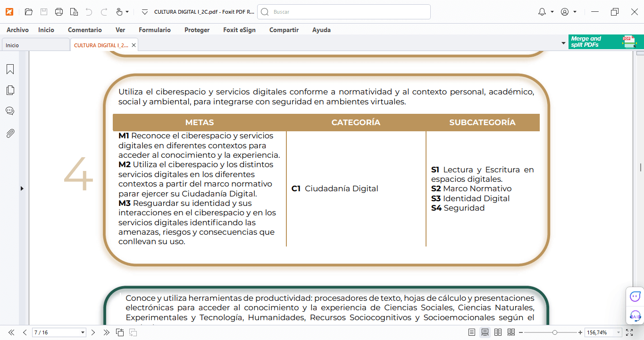Open the notifications bell icon

(542, 12)
